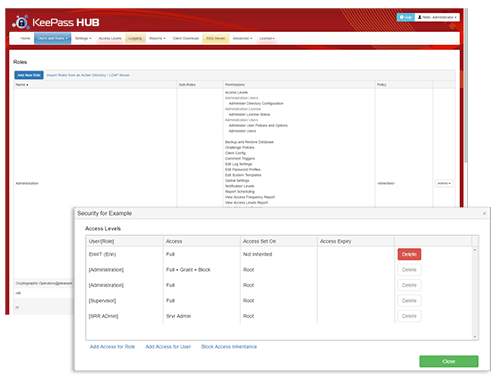Screen dimensions: 500x379
Task: Select the [SRR ADmin] role cell
Action: 103,316
